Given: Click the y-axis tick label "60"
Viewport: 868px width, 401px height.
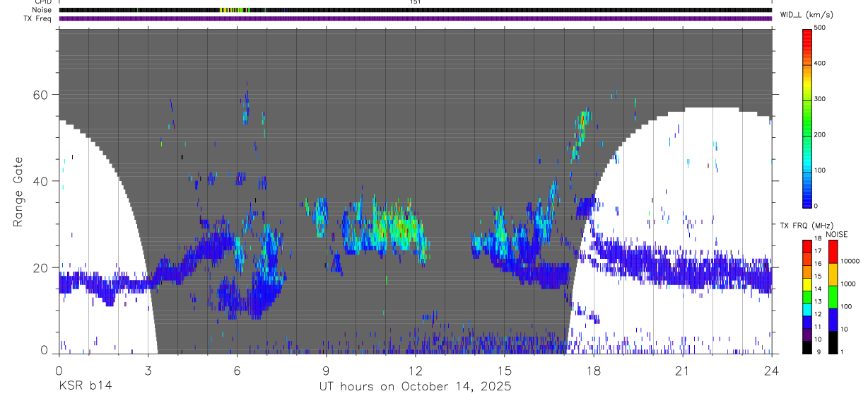Looking at the screenshot, I should click(41, 95).
